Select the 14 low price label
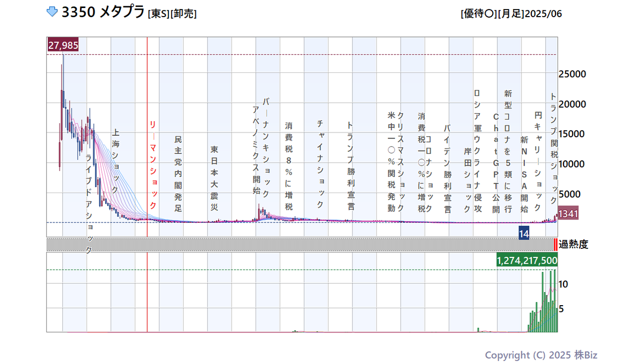The height and width of the screenshot is (362, 644). pos(524,233)
